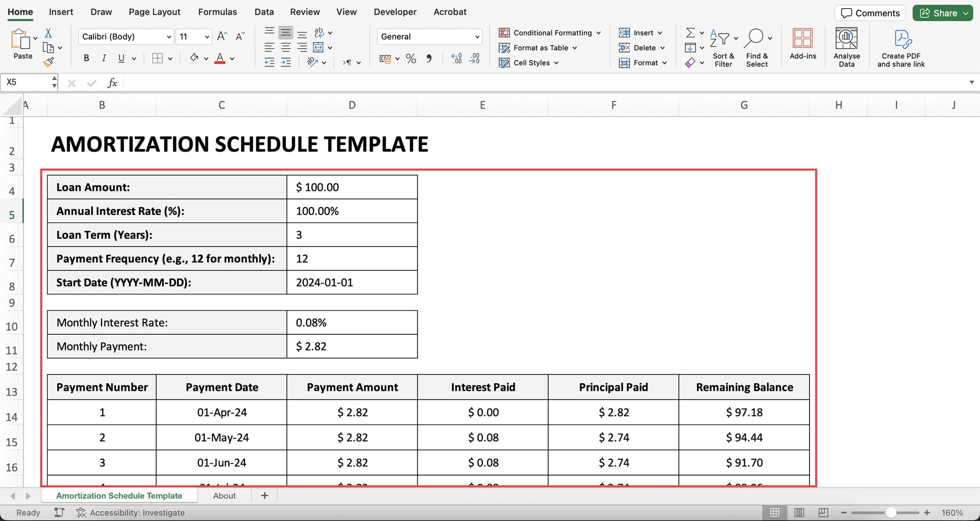980x521 pixels.
Task: Click the Format Painter brush icon
Action: coord(48,62)
